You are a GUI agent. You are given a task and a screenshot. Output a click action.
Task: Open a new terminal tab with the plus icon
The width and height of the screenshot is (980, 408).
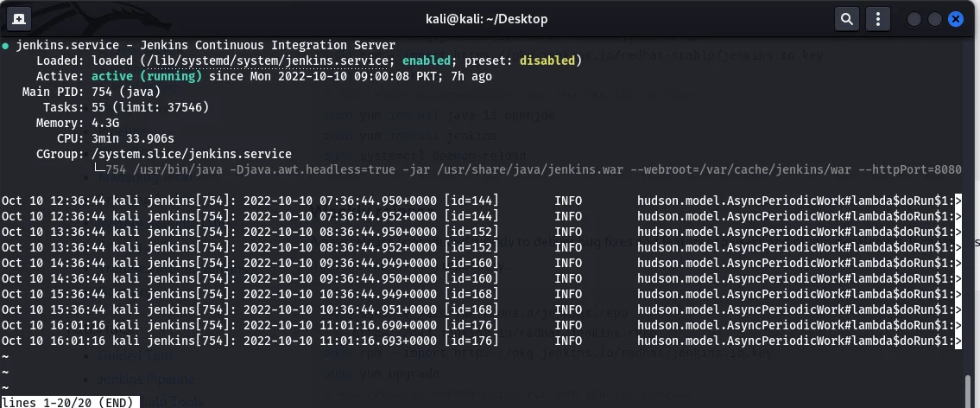[19, 19]
